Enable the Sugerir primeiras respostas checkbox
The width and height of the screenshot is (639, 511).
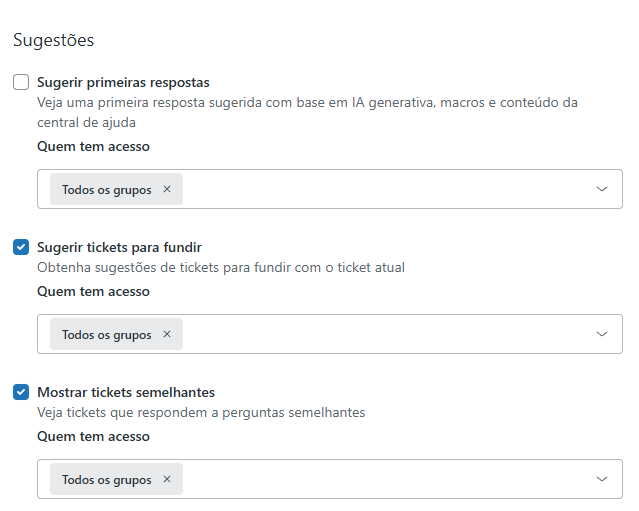[21, 82]
